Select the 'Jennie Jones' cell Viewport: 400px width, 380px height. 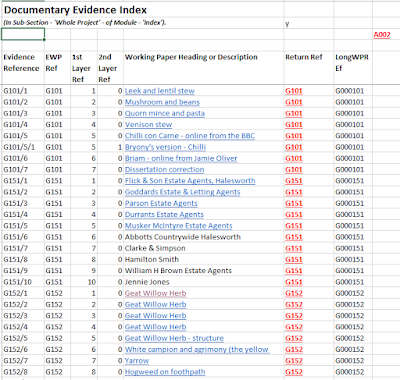204,282
